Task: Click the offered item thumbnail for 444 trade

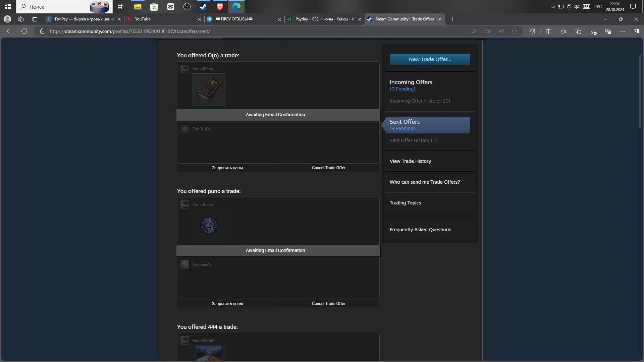Action: (209, 353)
